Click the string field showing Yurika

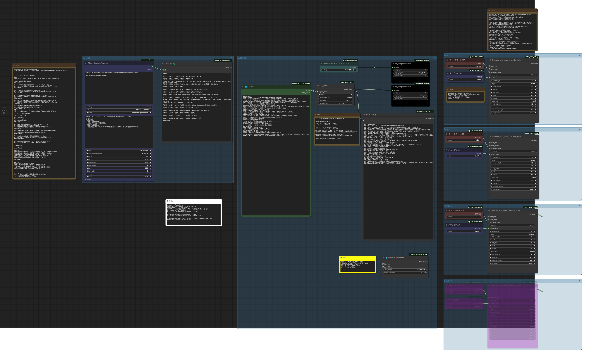point(465,80)
